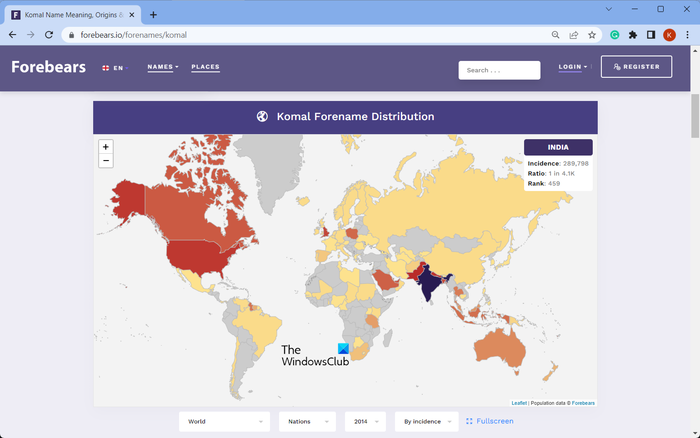Expand the 2014 year dropdown
The image size is (700, 438).
tap(365, 422)
